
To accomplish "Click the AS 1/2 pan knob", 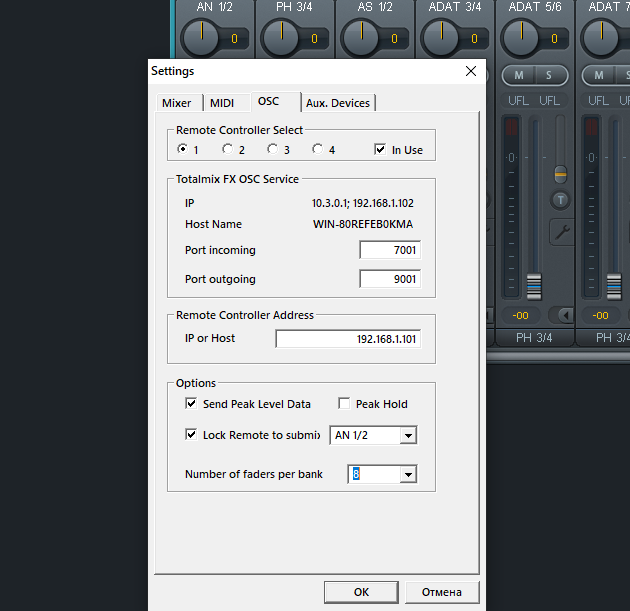I will click(361, 38).
